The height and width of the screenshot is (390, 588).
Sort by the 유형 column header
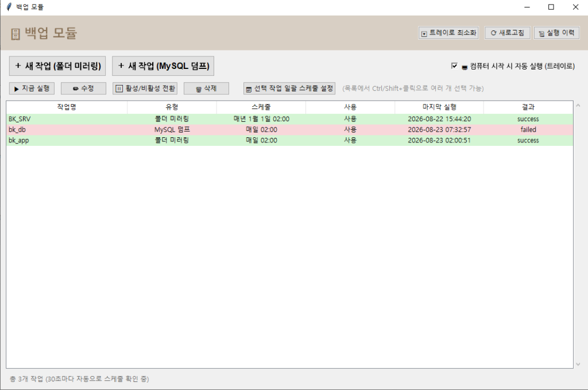tap(172, 107)
